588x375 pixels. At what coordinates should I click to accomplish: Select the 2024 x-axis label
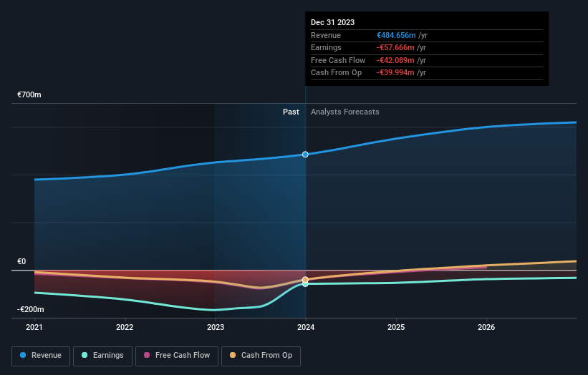(x=306, y=328)
